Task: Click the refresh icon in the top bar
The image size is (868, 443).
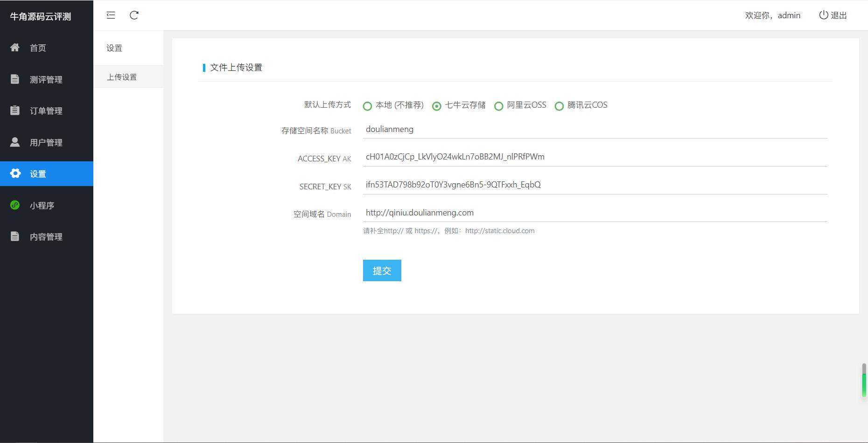Action: pos(134,15)
